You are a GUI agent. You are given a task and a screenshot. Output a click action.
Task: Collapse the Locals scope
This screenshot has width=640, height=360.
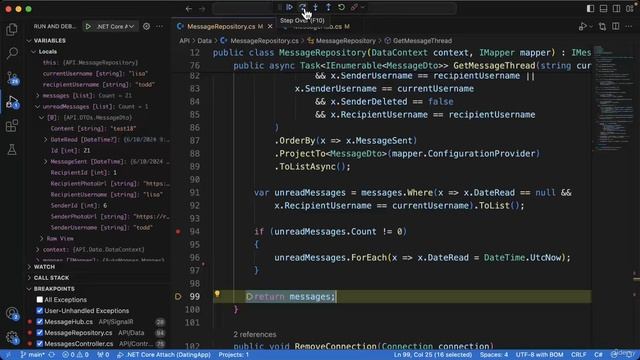(x=33, y=52)
